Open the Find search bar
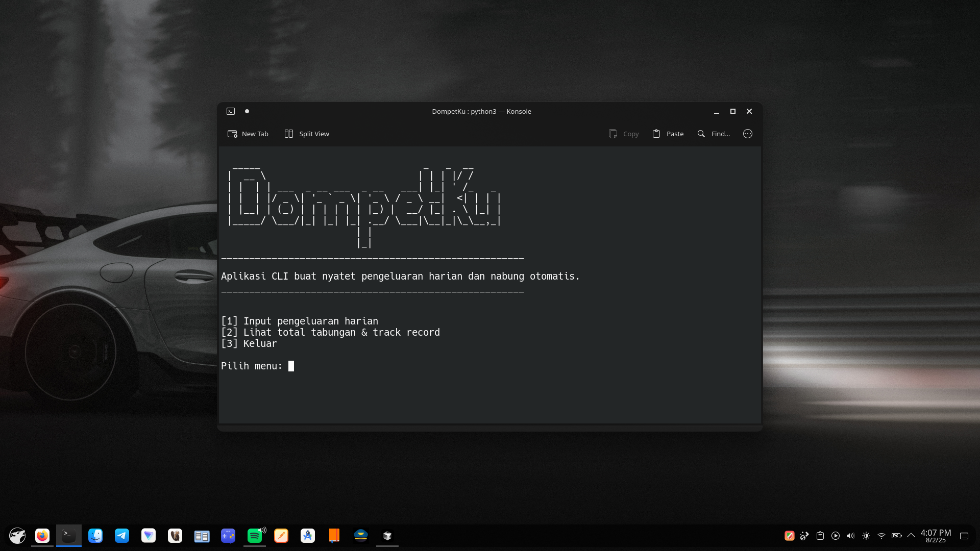This screenshot has height=551, width=980. tap(714, 134)
